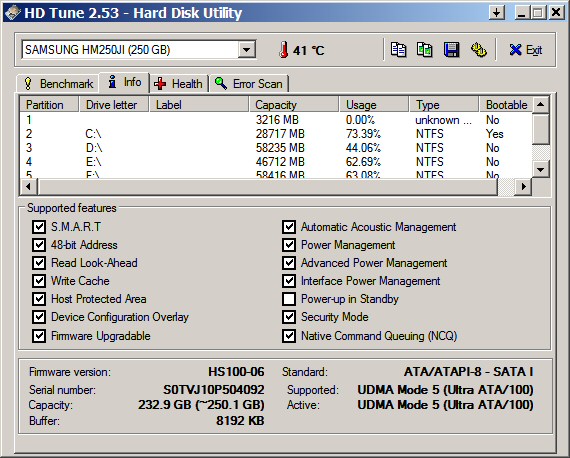Click the 62.69% usage value
Image resolution: width=570 pixels, height=458 pixels.
tap(363, 162)
